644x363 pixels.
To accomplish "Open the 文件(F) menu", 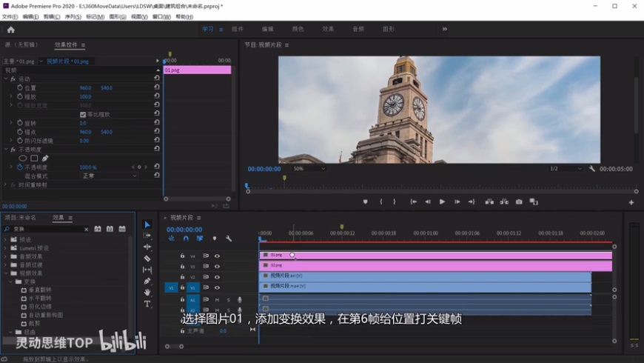I will pyautogui.click(x=10, y=16).
